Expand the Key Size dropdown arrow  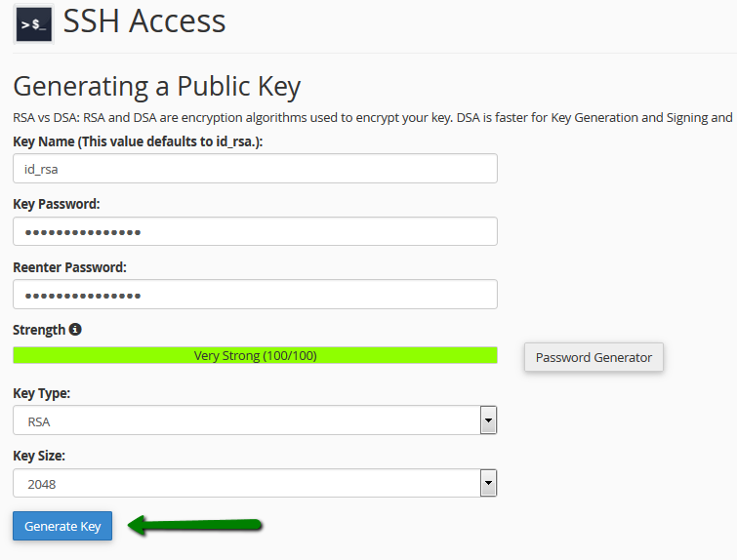coord(488,483)
